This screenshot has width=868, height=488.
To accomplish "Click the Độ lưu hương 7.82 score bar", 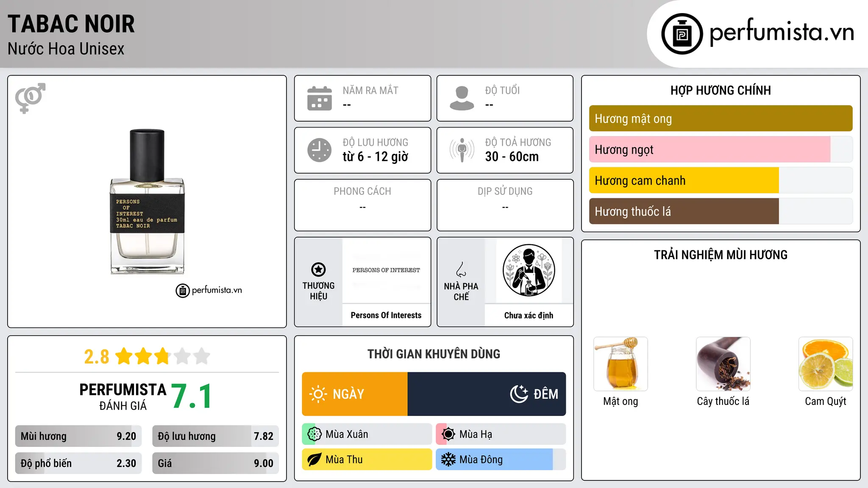I will pos(215,436).
